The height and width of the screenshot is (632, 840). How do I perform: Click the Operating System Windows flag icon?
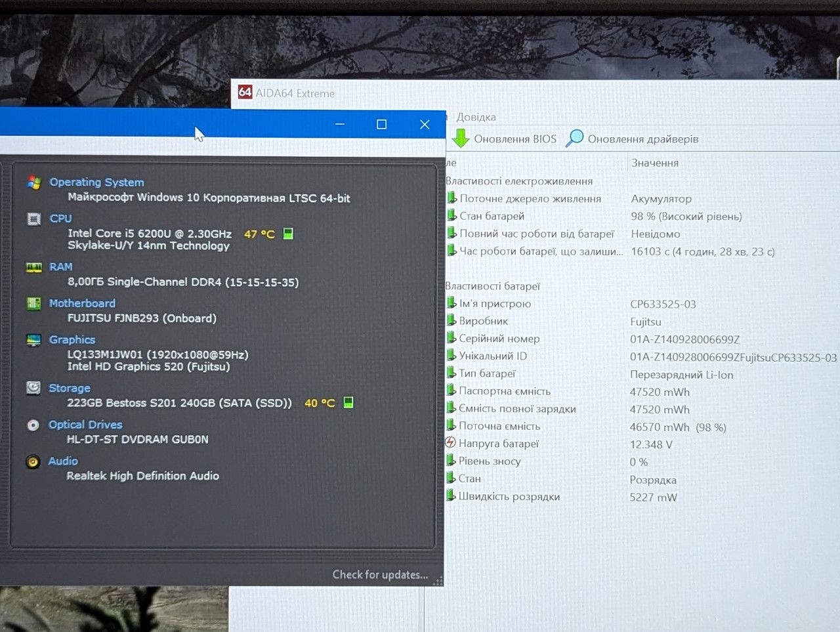pos(34,182)
